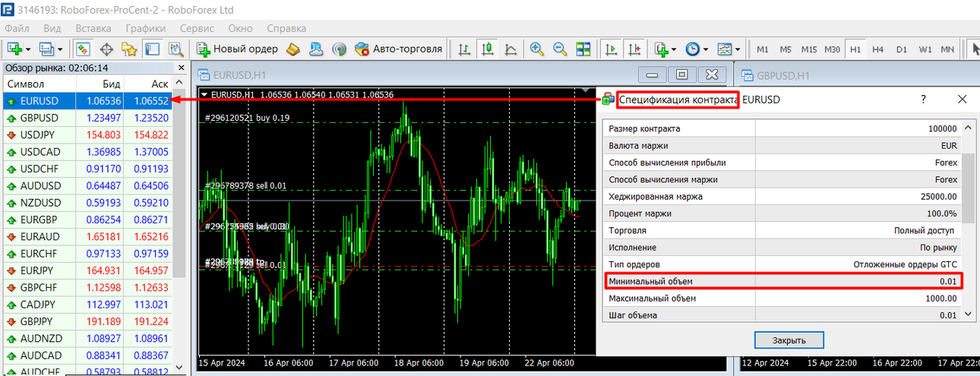Click the Символ column header
980x376 pixels.
coord(40,84)
